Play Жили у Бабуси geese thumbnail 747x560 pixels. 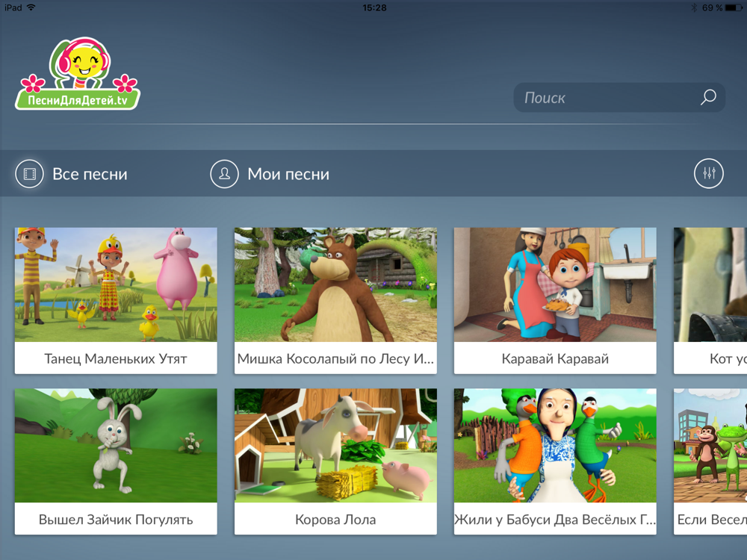click(x=555, y=445)
